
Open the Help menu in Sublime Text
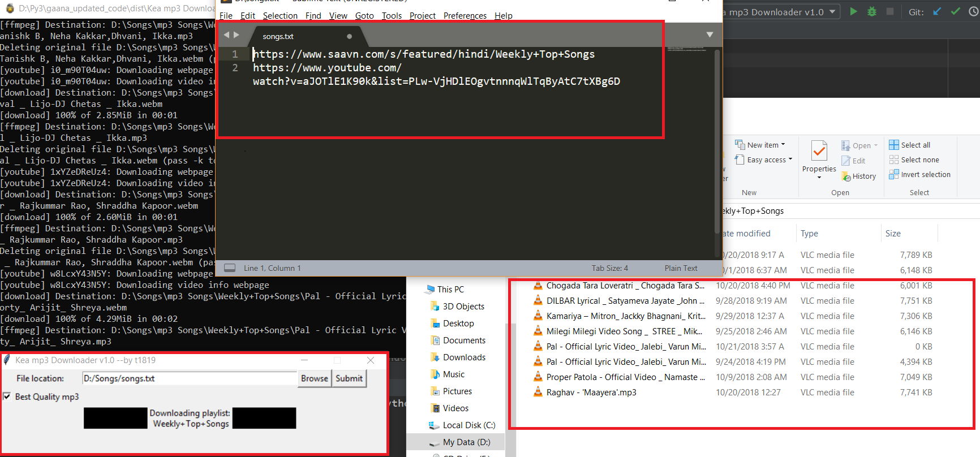504,16
